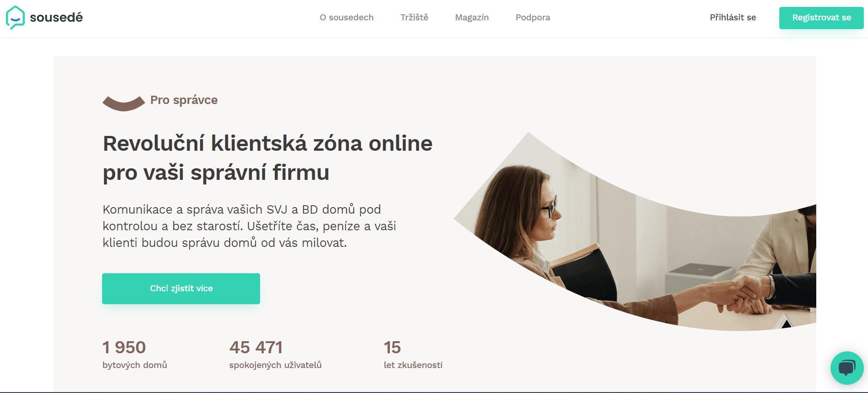The width and height of the screenshot is (868, 393).
Task: Click the Registrovat se button
Action: pyautogui.click(x=821, y=18)
